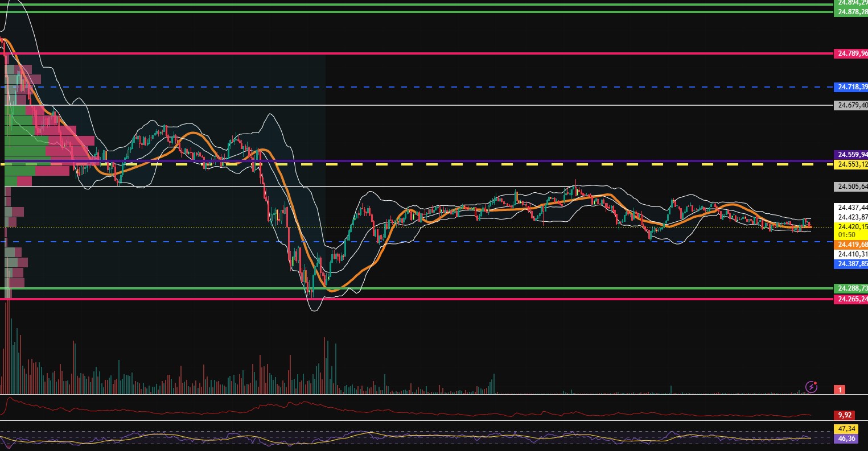Click the purple Stochastic value label 46,36
Image resolution: width=868 pixels, height=451 pixels.
coord(848,438)
